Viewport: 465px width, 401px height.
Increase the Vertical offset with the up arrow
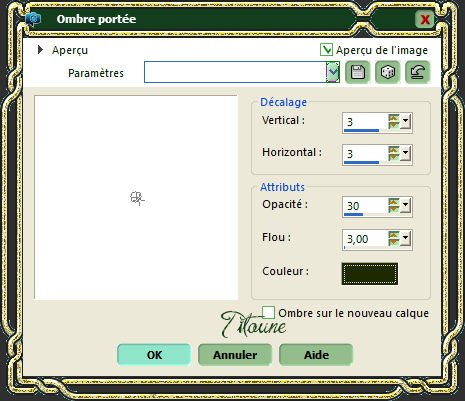[394, 118]
